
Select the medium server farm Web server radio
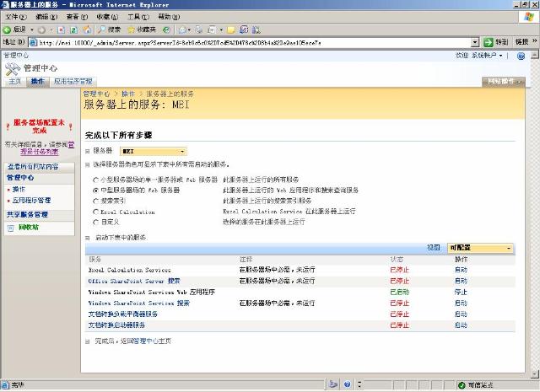(x=95, y=191)
